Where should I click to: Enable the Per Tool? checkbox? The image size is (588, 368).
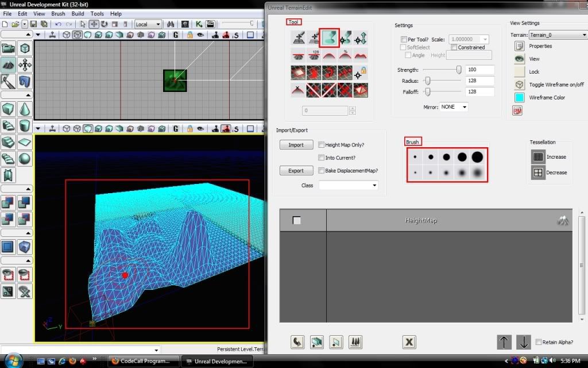click(404, 39)
